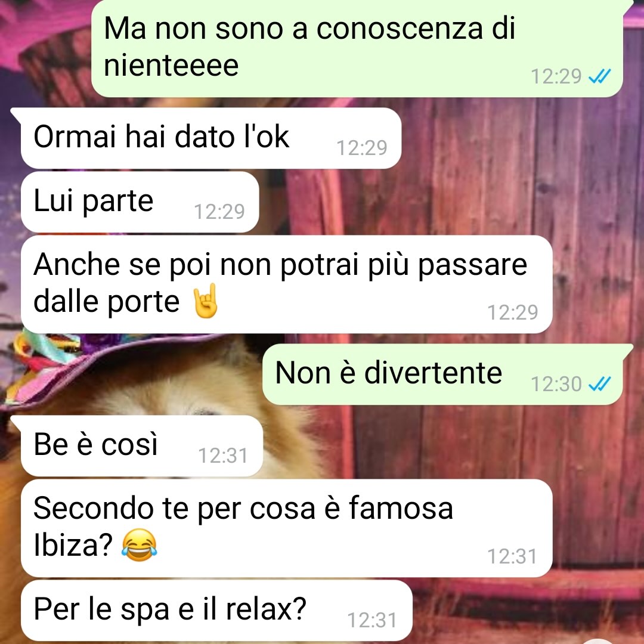The height and width of the screenshot is (644, 644).
Task: Select the 'Per le spa e il relax?' message
Action: (216, 611)
